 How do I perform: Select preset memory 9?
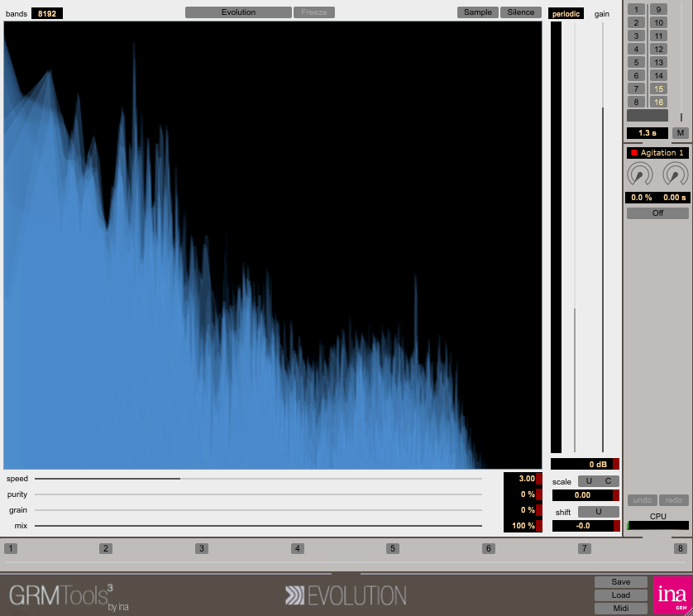[x=658, y=10]
